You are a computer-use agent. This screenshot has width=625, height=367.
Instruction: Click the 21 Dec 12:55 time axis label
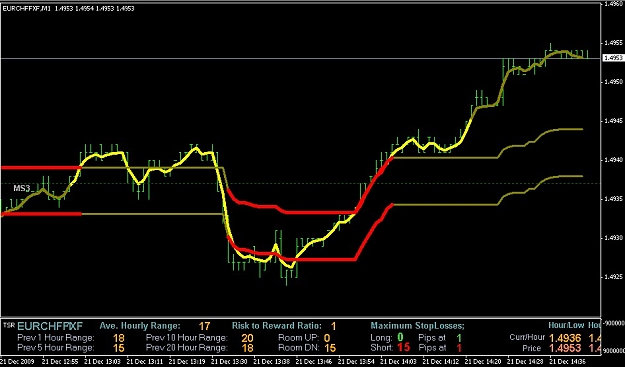pyautogui.click(x=59, y=362)
